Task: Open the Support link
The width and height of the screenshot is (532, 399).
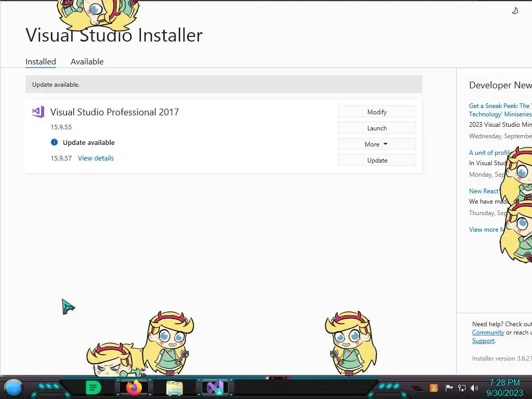Action: click(483, 341)
